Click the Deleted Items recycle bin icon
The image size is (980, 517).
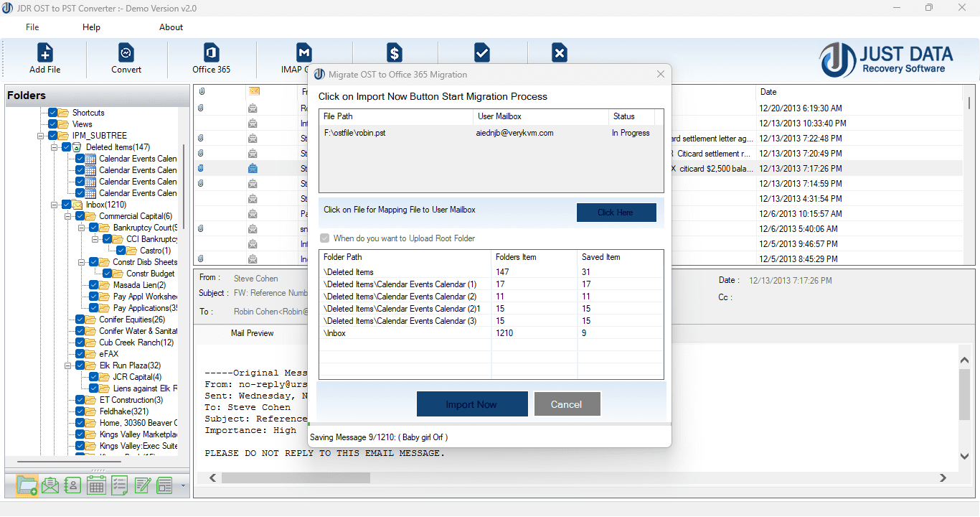[x=77, y=147]
